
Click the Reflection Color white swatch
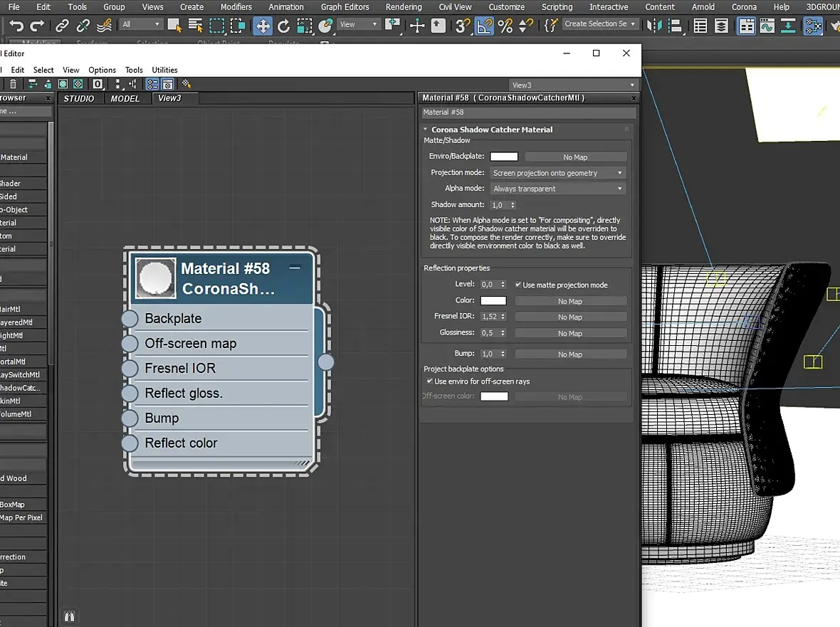[x=493, y=301]
